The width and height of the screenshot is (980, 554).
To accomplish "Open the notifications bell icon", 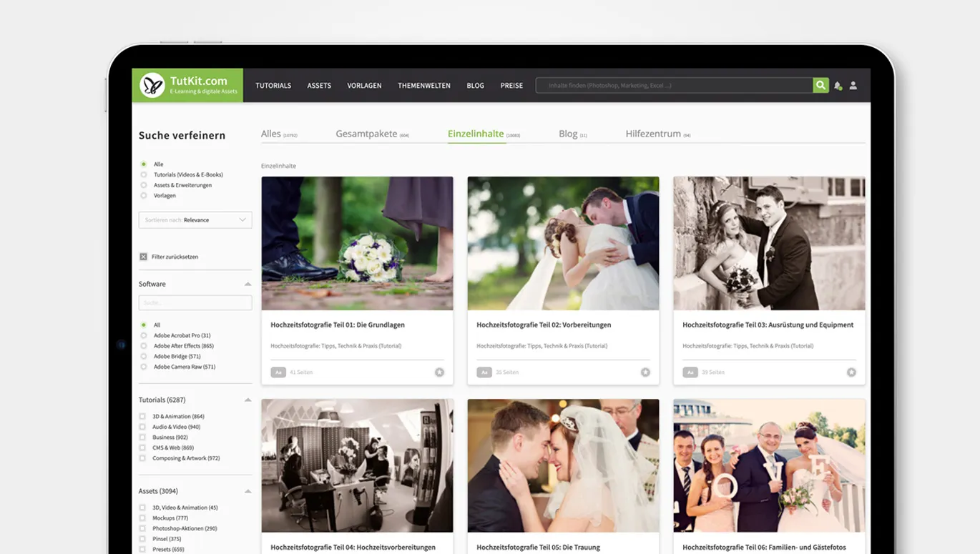I will 838,86.
